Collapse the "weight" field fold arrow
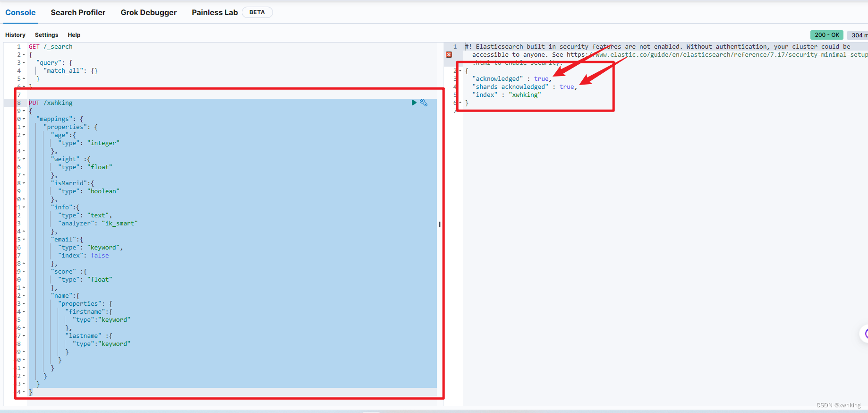The width and height of the screenshot is (868, 413). click(24, 159)
